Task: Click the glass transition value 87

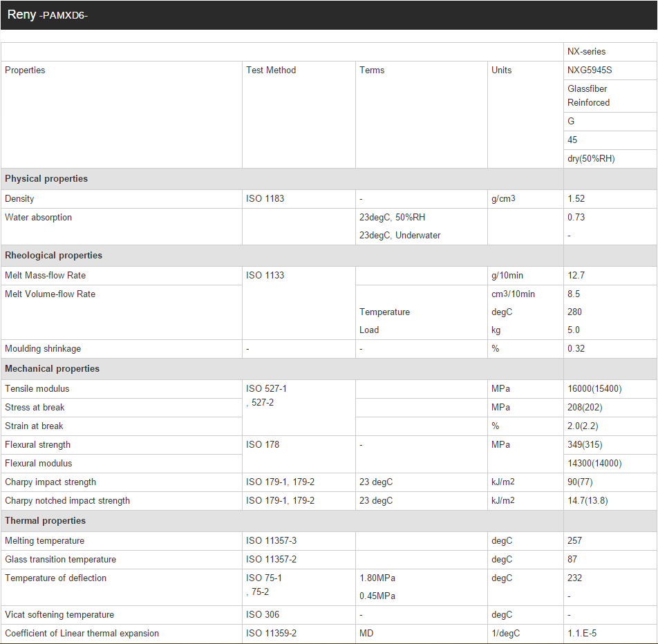Action: click(x=572, y=559)
